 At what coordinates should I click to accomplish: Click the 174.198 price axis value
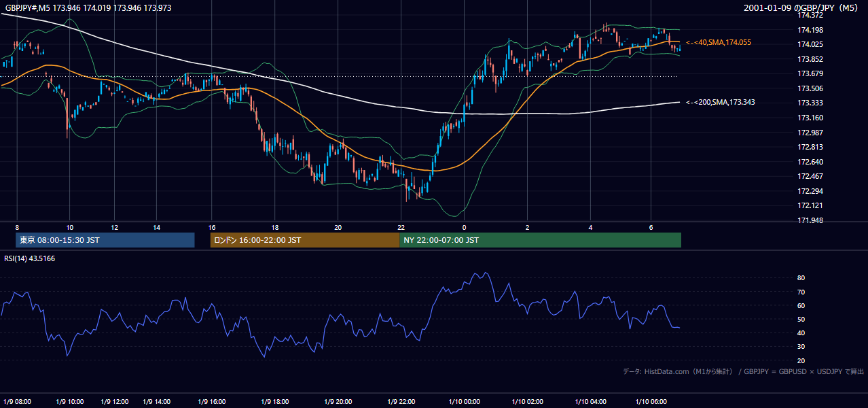coord(811,30)
